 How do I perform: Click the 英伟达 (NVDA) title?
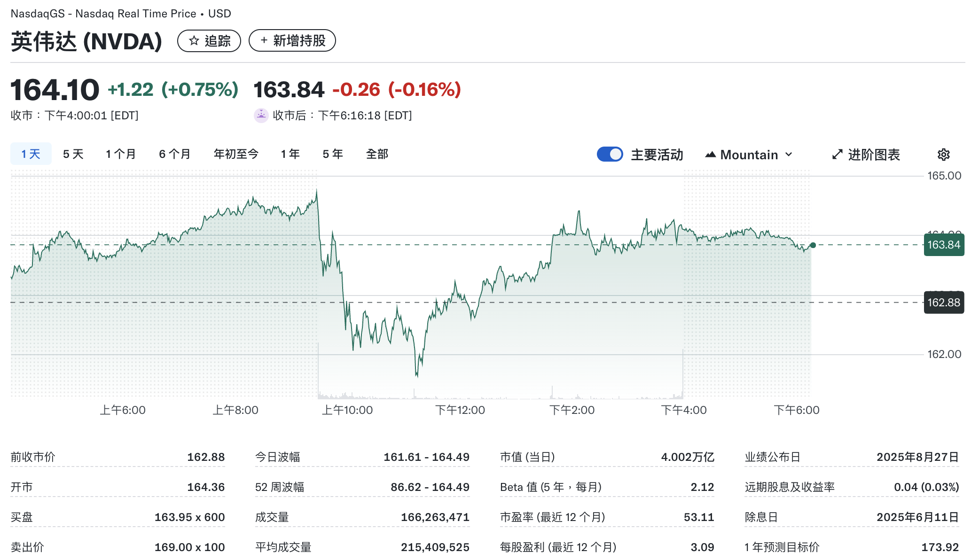coord(86,41)
